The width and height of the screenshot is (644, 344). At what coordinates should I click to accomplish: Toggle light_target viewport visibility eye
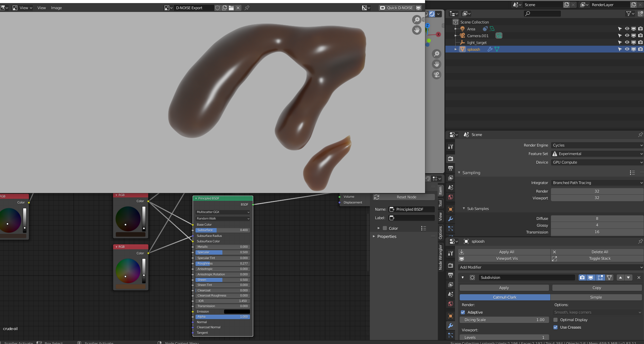coord(627,43)
